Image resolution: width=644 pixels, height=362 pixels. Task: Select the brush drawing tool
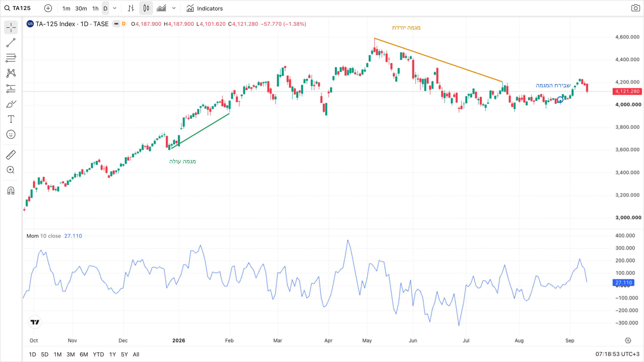11,104
